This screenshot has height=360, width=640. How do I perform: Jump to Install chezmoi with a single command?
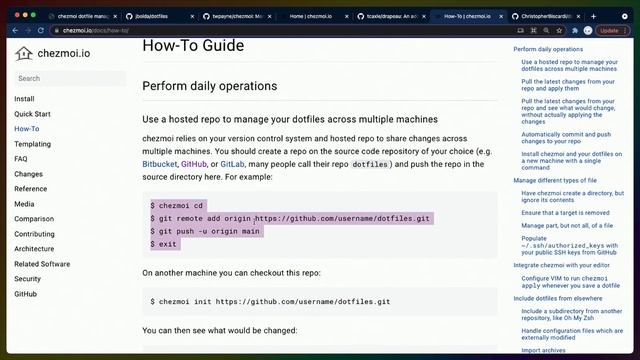click(571, 161)
